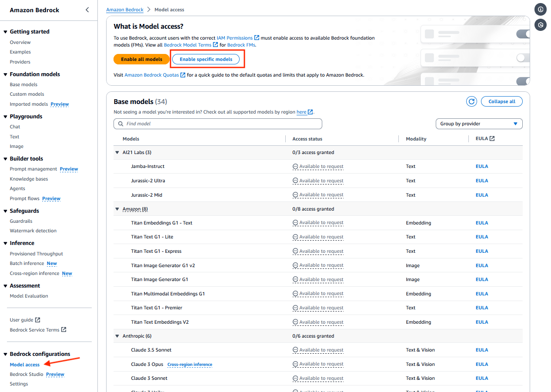This screenshot has height=392, width=551.
Task: Open the Amazon Bedrock Quotas link
Action: (x=152, y=75)
